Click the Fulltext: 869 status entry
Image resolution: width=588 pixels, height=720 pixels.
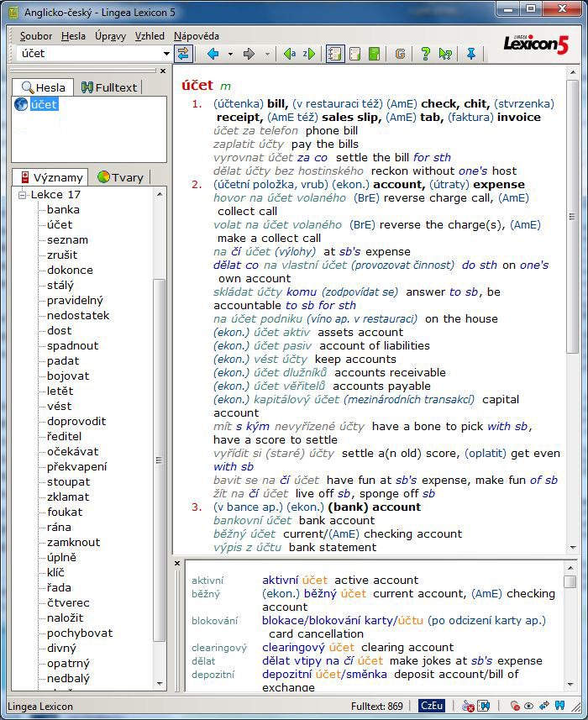377,707
